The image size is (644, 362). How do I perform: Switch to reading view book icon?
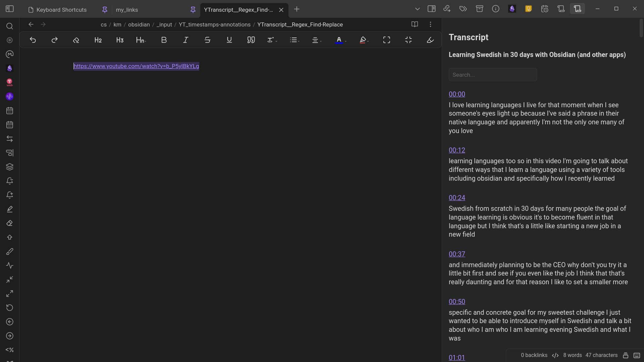coord(415,24)
